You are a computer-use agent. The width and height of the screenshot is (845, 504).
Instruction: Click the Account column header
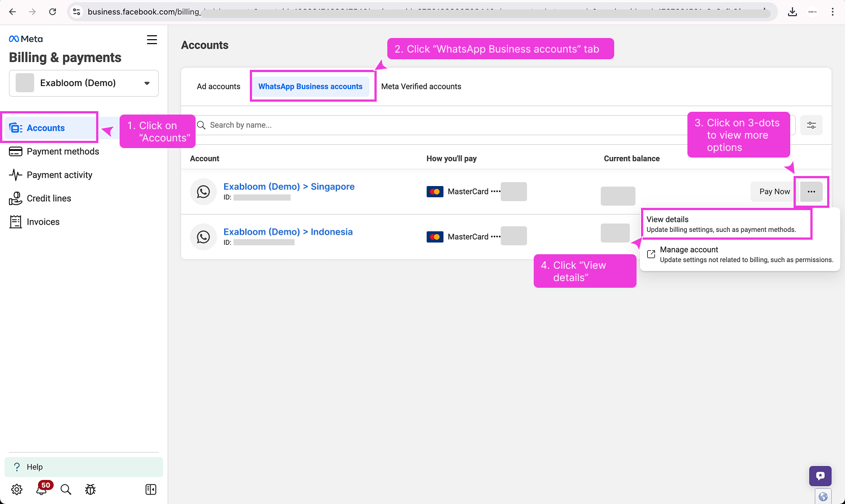coord(205,159)
